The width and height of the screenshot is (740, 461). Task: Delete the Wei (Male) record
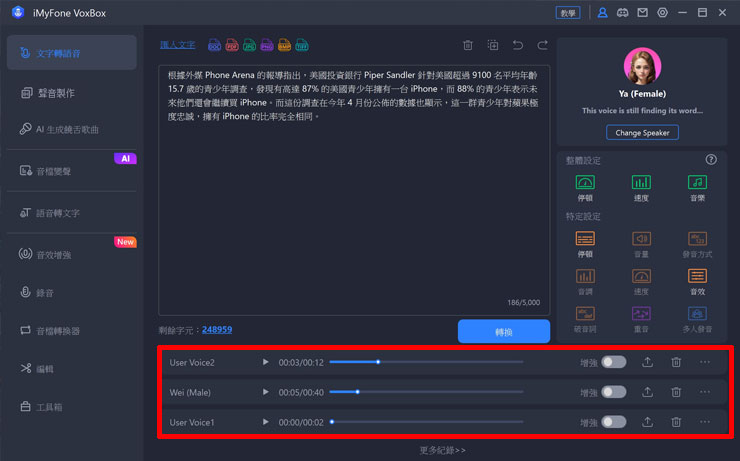pos(676,392)
